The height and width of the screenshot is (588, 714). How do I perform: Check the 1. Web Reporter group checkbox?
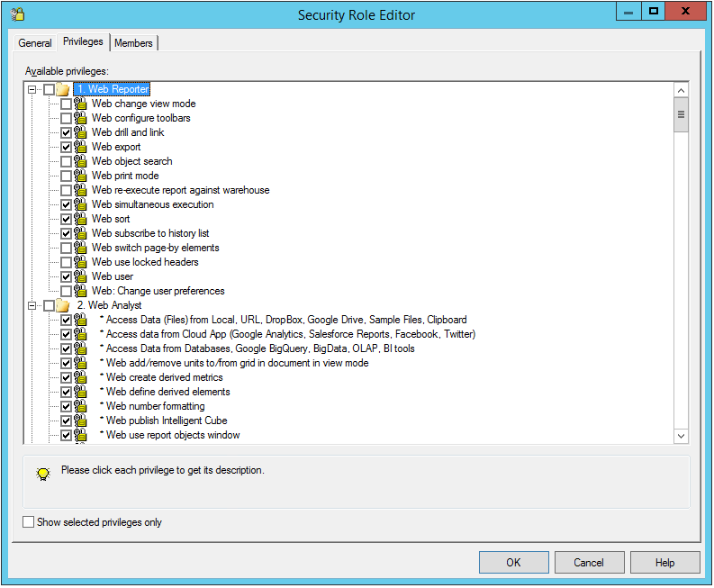click(50, 89)
